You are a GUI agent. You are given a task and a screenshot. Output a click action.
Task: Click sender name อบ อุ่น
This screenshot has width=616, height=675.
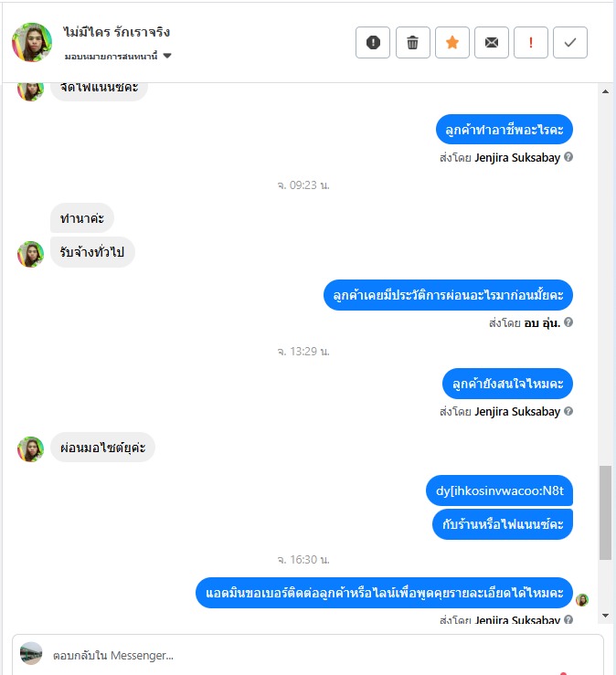pos(542,322)
